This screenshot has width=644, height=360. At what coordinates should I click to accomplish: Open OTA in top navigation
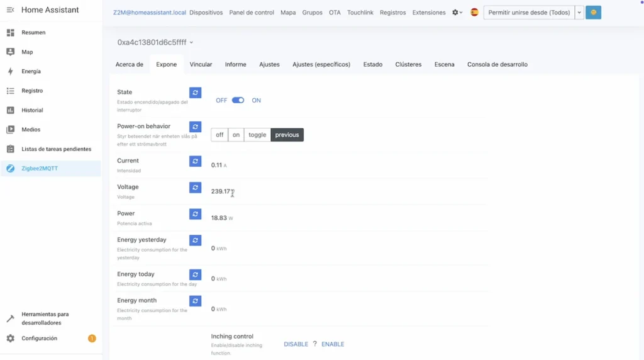pos(335,13)
